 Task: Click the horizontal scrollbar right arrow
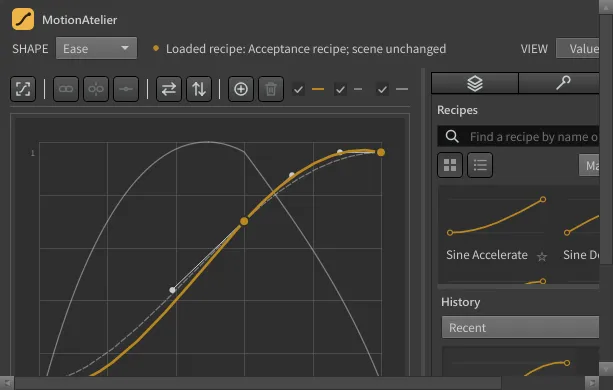[592, 383]
